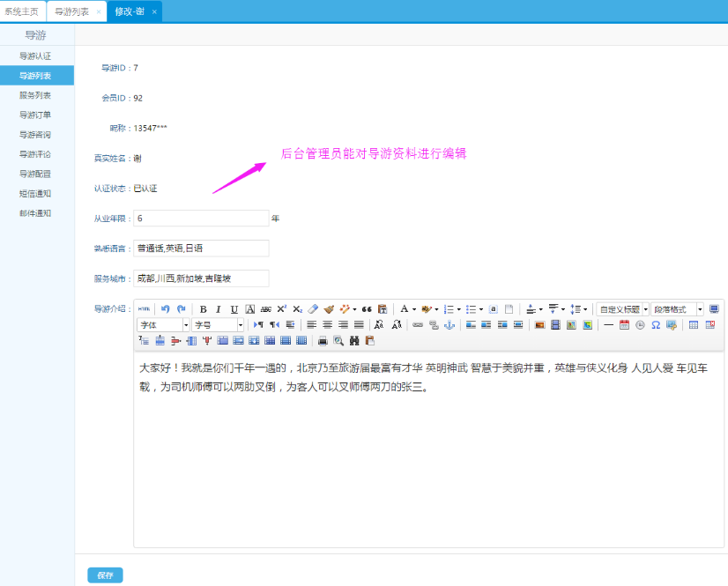Toggle italic text style
This screenshot has height=586, width=728.
tap(219, 309)
